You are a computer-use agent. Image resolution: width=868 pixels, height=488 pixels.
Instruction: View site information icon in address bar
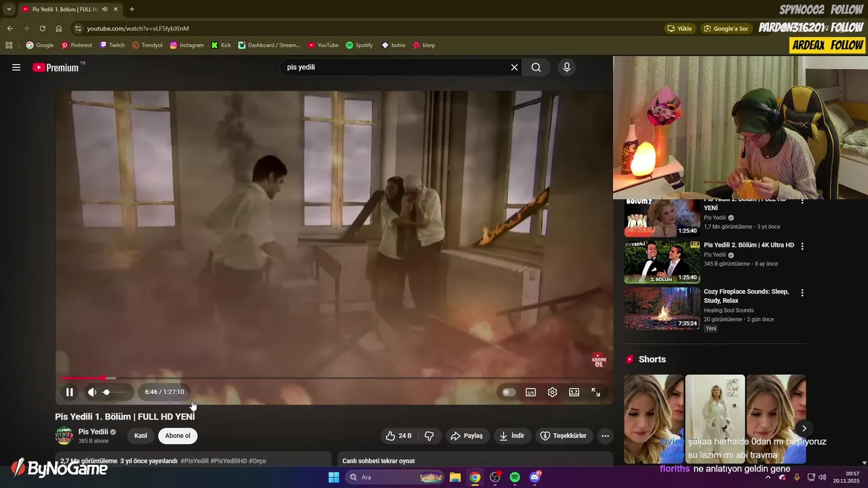(x=78, y=28)
